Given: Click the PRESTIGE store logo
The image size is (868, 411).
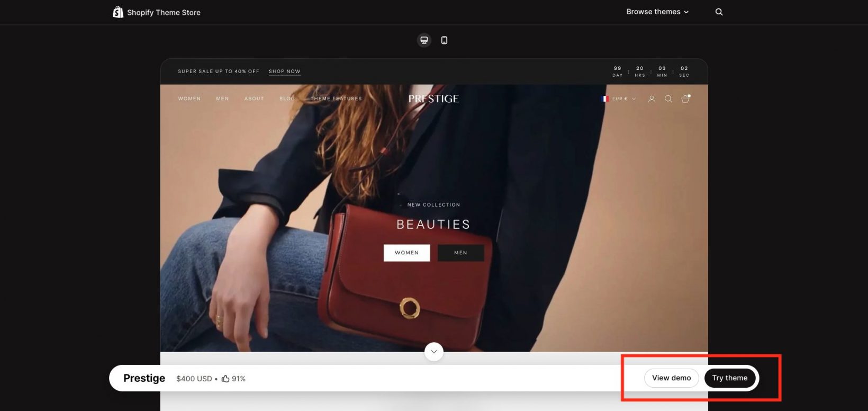Looking at the screenshot, I should coord(433,99).
